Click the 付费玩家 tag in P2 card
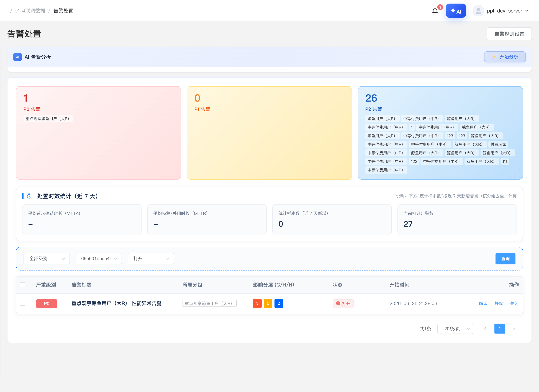539x392 pixels. pyautogui.click(x=498, y=144)
